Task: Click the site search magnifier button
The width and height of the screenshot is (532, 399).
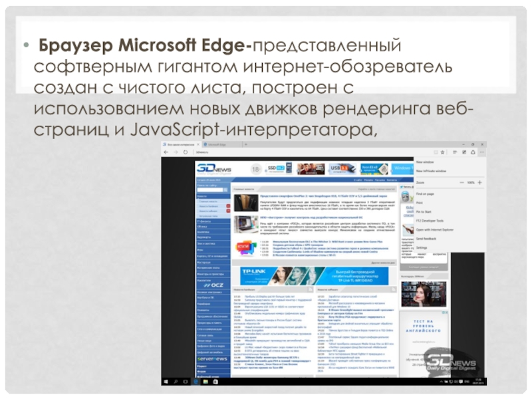Action: (225, 190)
